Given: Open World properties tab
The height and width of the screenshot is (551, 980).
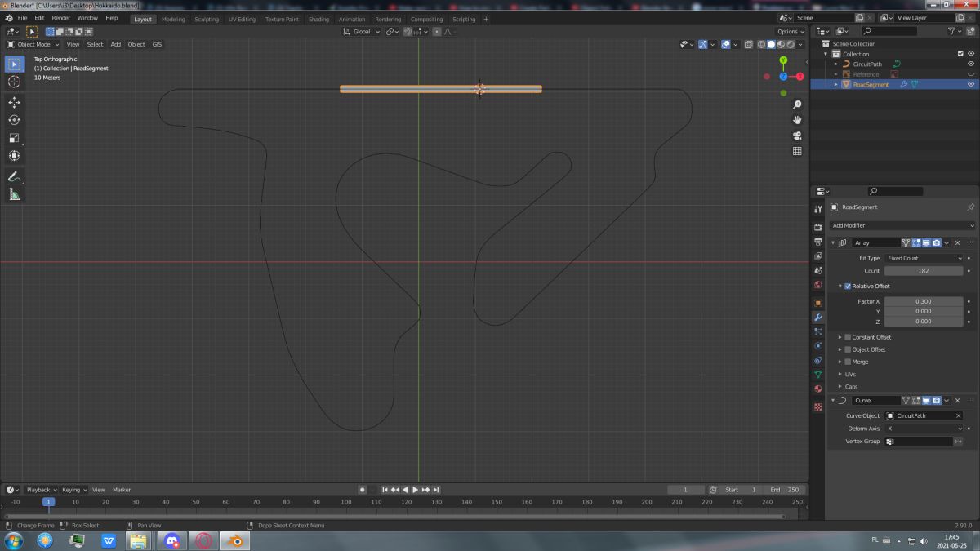Looking at the screenshot, I should 817,285.
